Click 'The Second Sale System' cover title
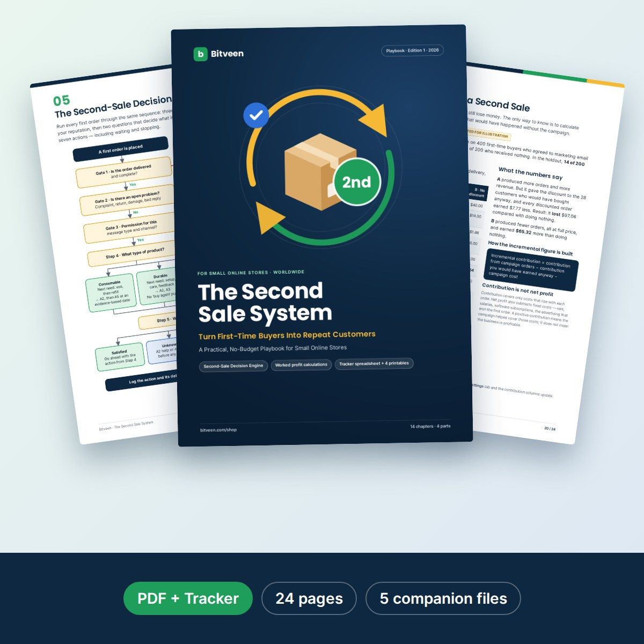Screen dimensions: 644x644 click(265, 303)
